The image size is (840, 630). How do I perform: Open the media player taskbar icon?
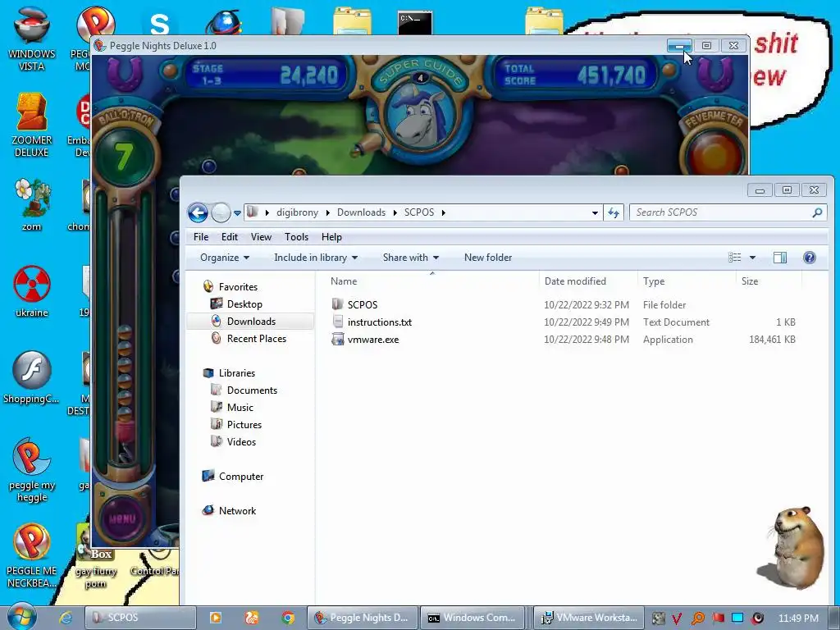coord(216,618)
